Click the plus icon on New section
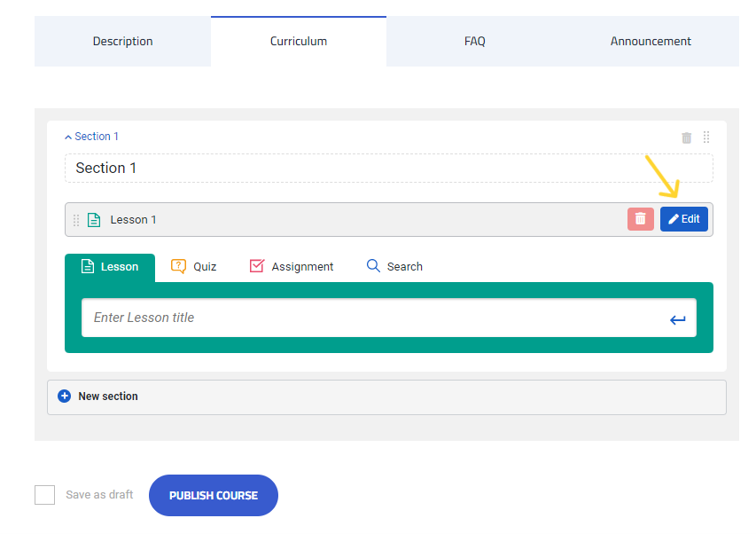 coord(64,397)
